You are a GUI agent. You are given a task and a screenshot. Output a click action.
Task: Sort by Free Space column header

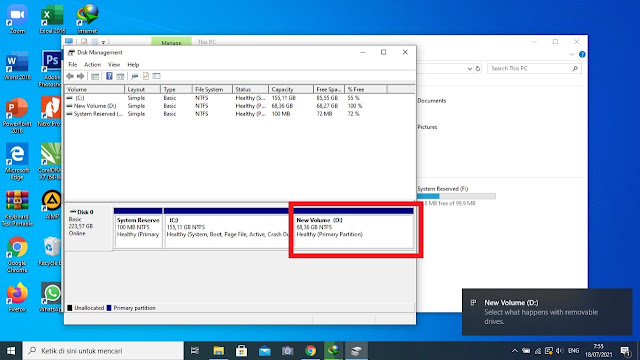(329, 89)
